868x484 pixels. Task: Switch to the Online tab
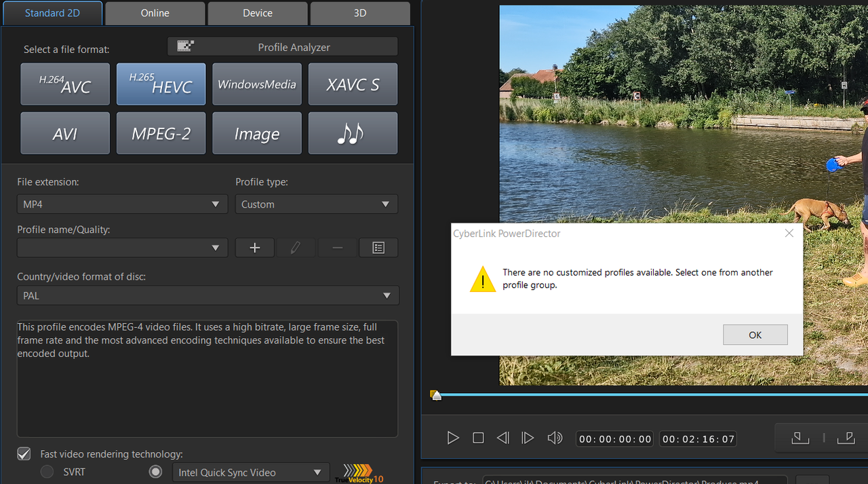pyautogui.click(x=155, y=13)
